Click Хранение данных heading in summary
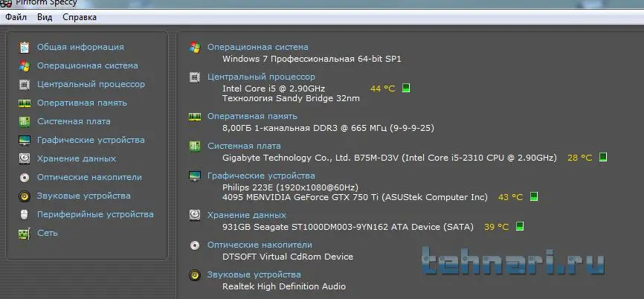 click(246, 215)
